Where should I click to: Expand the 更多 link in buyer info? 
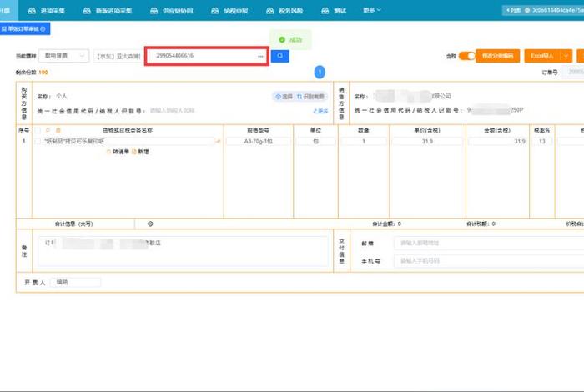point(320,110)
